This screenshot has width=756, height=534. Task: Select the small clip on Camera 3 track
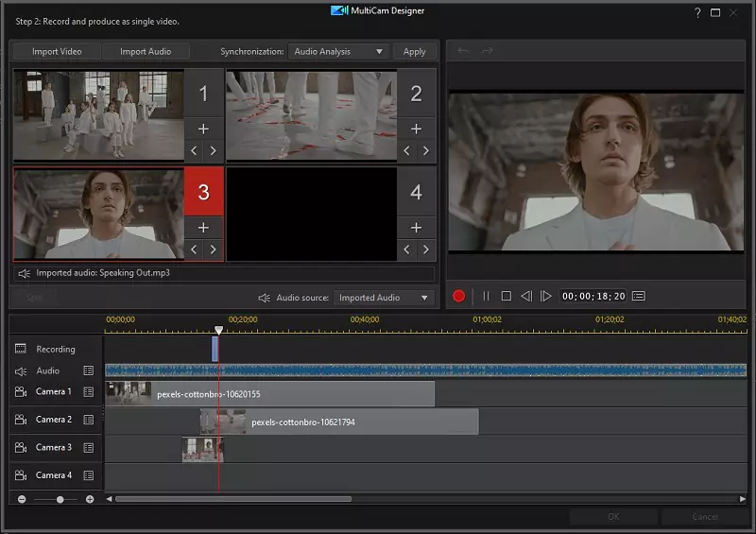tap(203, 450)
